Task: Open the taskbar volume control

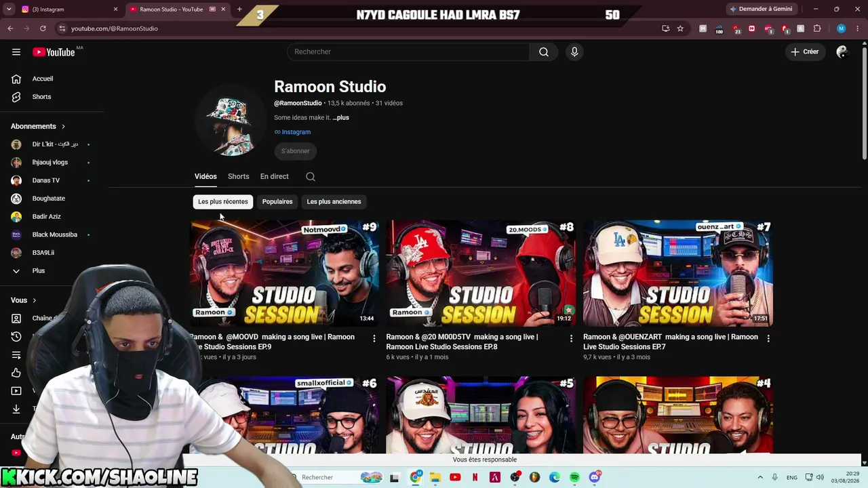Action: point(820,477)
